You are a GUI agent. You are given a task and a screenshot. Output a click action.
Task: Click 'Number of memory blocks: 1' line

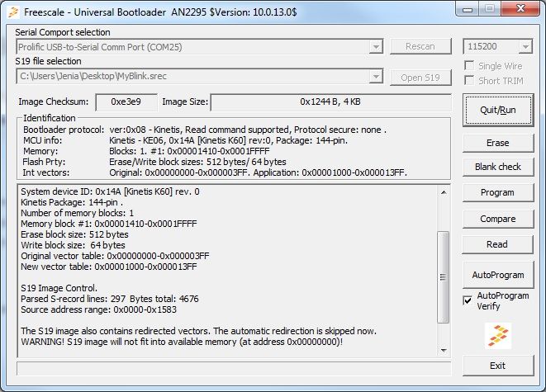tap(78, 213)
